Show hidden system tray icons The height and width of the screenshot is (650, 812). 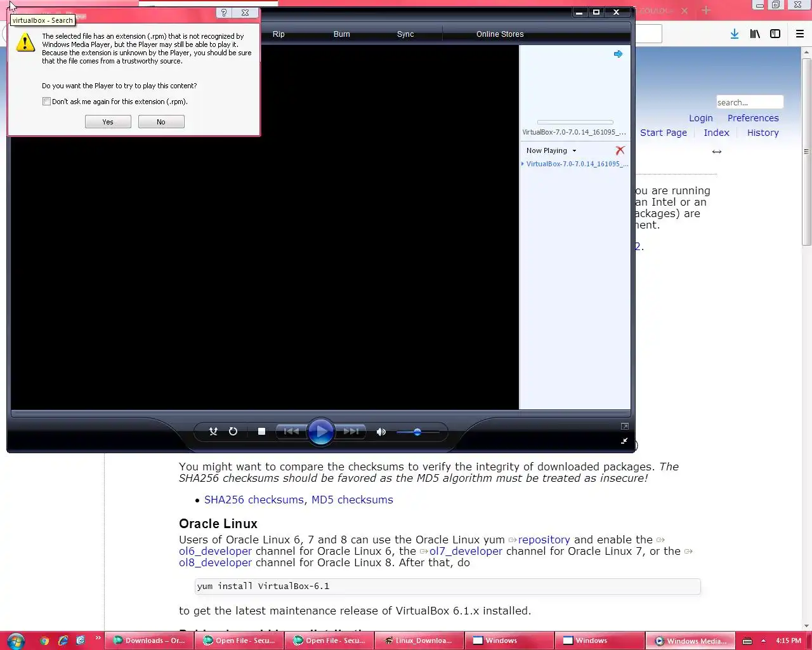(x=763, y=640)
